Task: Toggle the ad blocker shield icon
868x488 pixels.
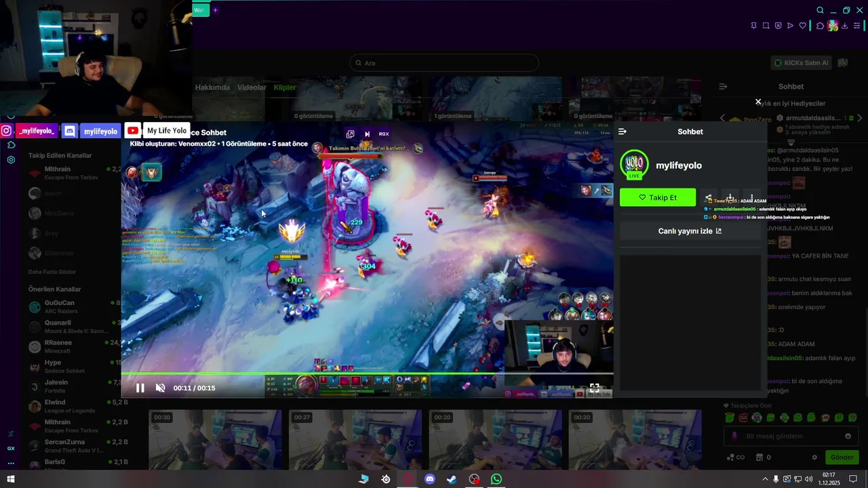Action: 778,26
